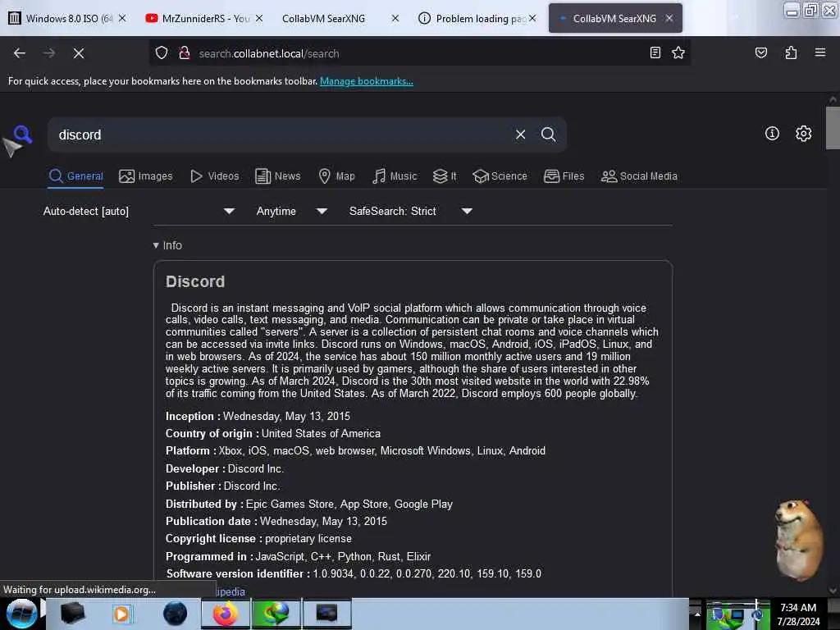840x630 pixels.
Task: Open the Windows Start orb
Action: pos(21,614)
